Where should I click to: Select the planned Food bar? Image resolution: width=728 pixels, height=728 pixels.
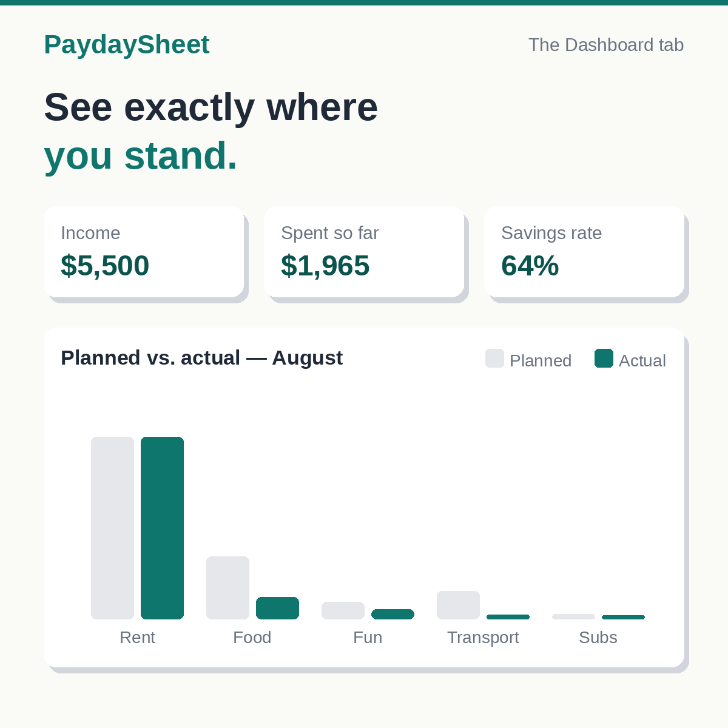tap(227, 588)
